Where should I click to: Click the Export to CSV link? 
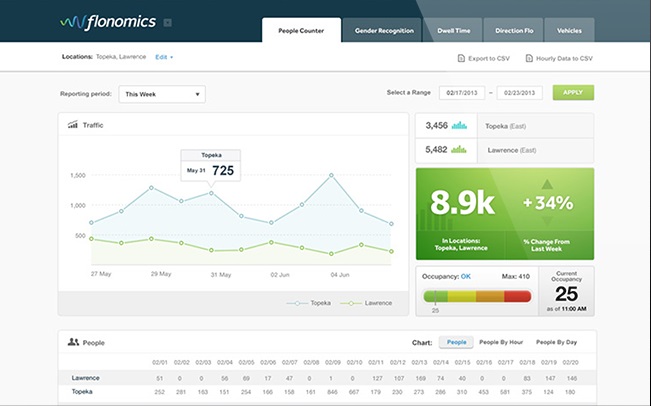point(485,58)
